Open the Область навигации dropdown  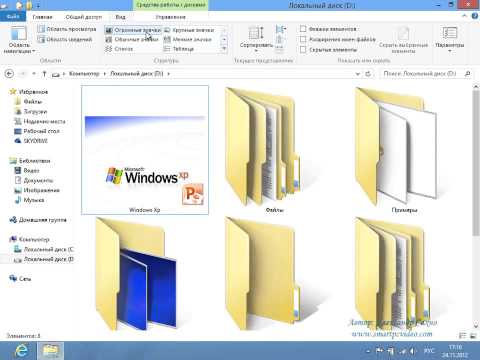[x=19, y=40]
